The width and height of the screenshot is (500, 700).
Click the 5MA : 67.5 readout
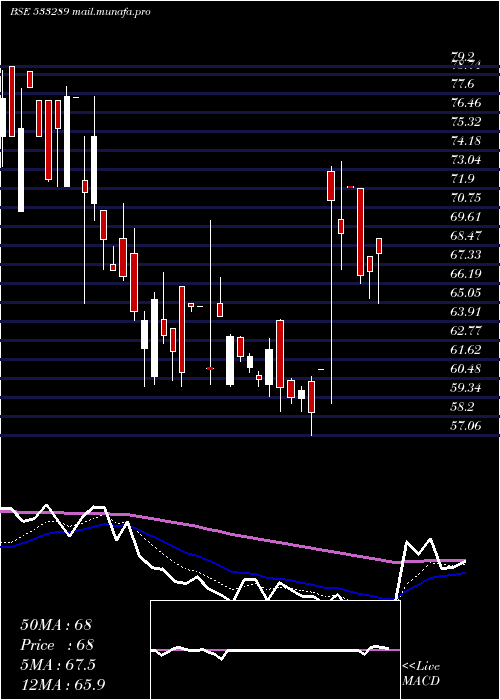tap(58, 665)
